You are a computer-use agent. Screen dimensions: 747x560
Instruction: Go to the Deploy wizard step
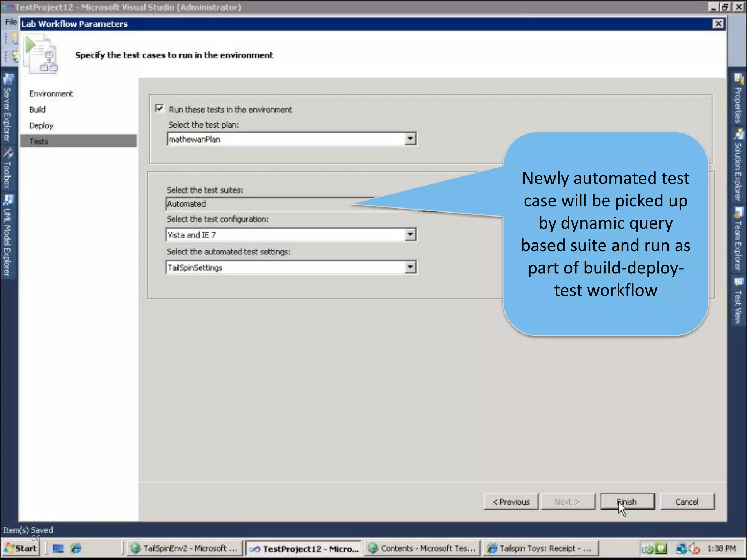(x=41, y=125)
